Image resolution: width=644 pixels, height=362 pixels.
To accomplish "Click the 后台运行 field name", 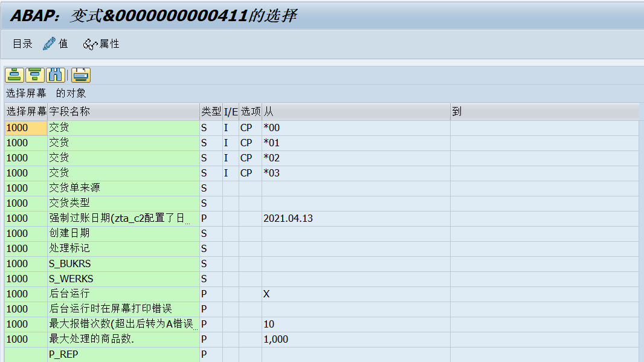I will (x=69, y=294).
